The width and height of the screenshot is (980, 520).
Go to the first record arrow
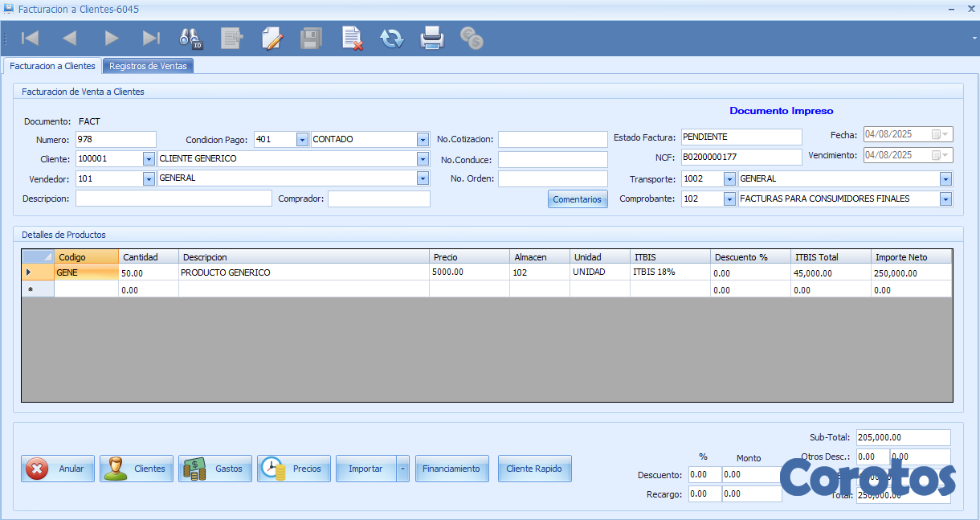coord(30,39)
